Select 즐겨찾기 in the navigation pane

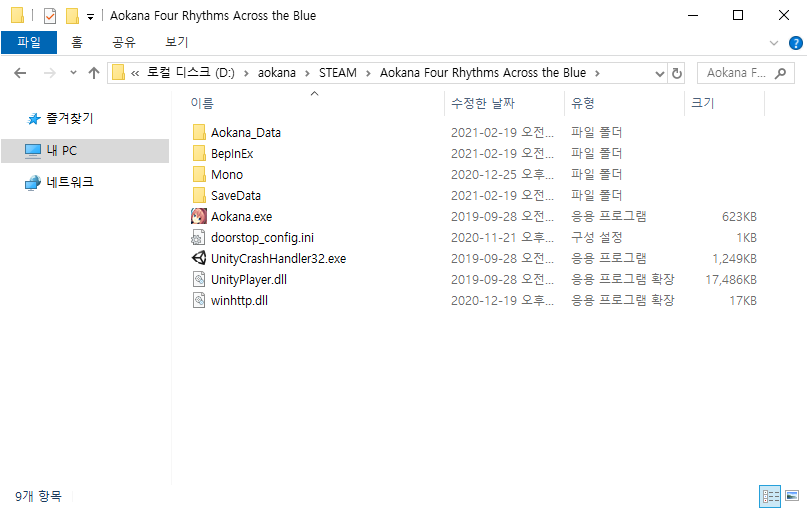tap(70, 118)
